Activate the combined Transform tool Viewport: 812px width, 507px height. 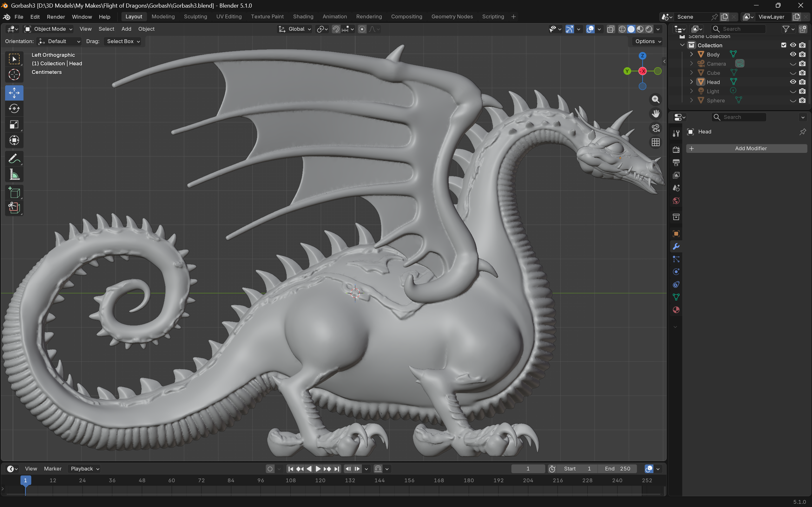coord(14,140)
